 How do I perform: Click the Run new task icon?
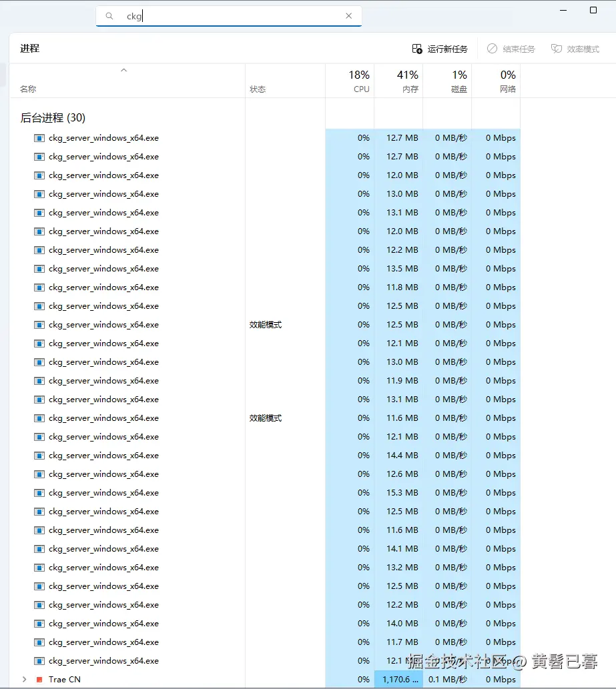click(416, 48)
